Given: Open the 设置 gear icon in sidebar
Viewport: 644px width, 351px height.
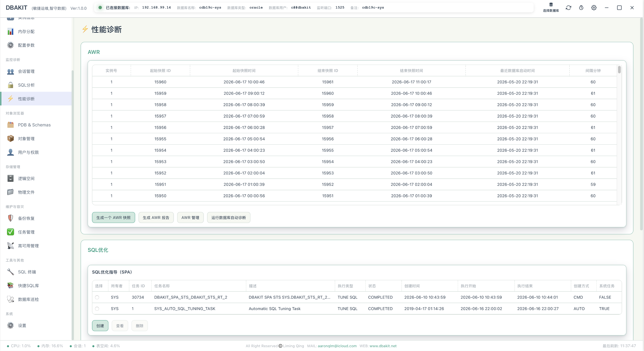Looking at the screenshot, I should [11, 325].
